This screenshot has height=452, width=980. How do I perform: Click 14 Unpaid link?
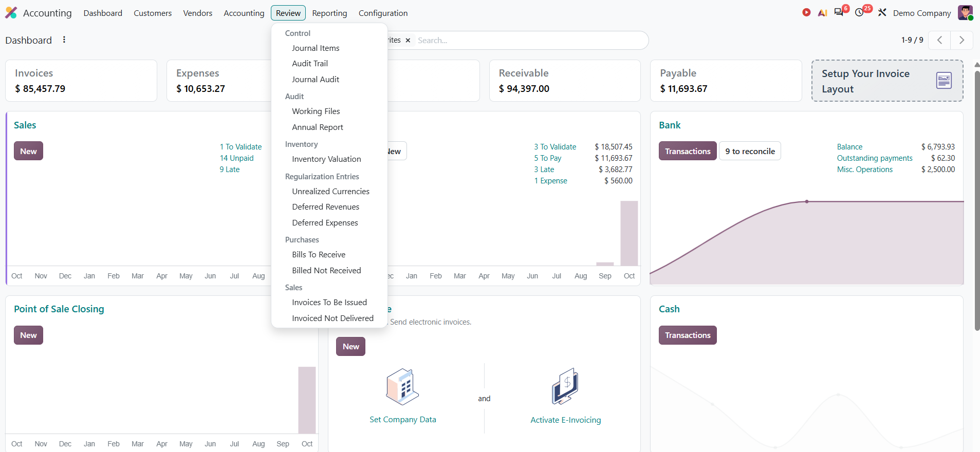pyautogui.click(x=236, y=158)
